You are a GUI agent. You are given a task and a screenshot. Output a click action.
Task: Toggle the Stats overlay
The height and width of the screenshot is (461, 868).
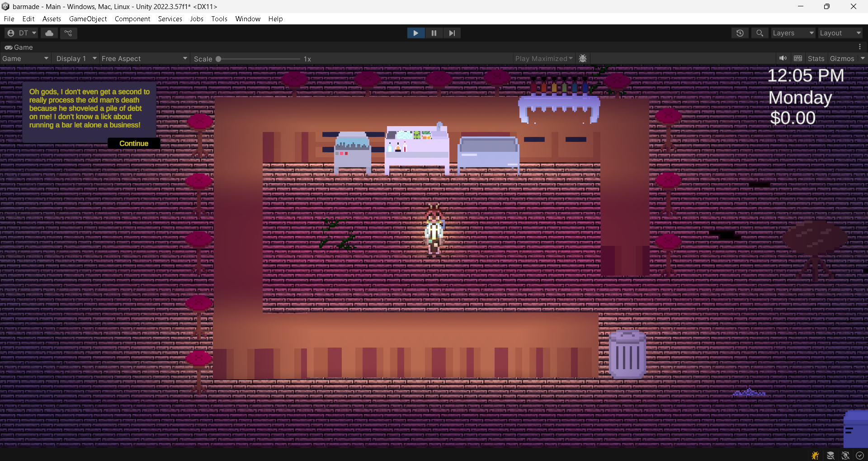(x=816, y=59)
